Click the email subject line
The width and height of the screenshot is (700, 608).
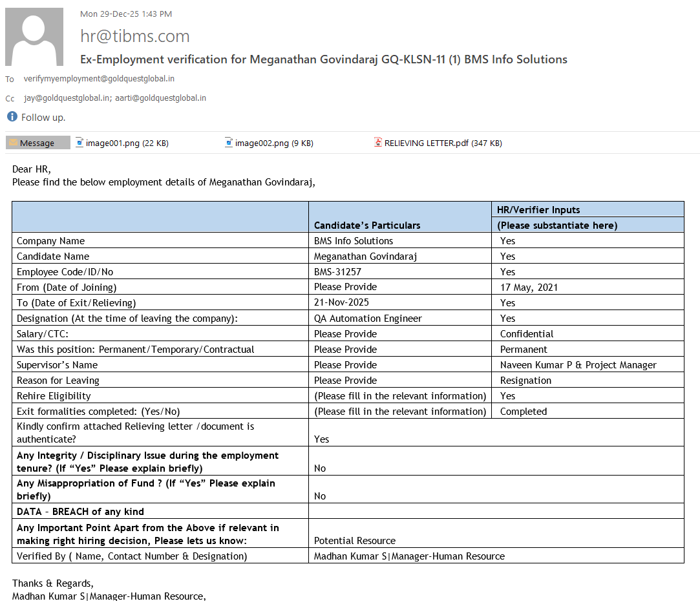(323, 59)
